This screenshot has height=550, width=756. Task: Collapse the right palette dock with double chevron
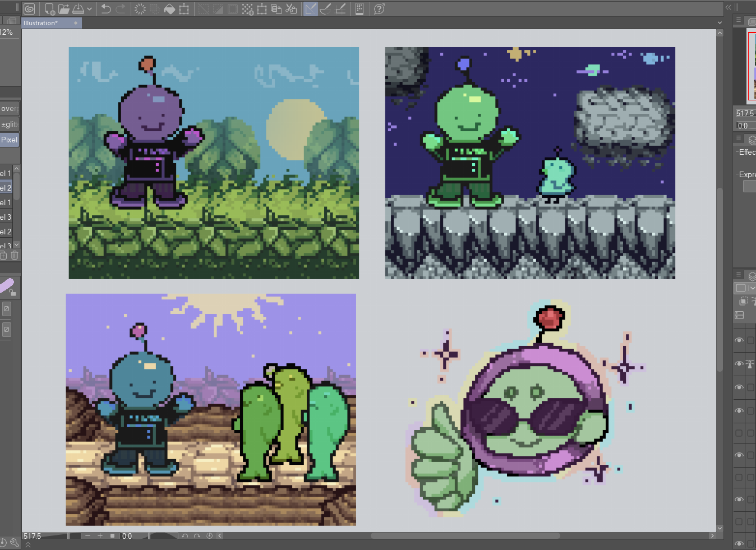tap(728, 7)
